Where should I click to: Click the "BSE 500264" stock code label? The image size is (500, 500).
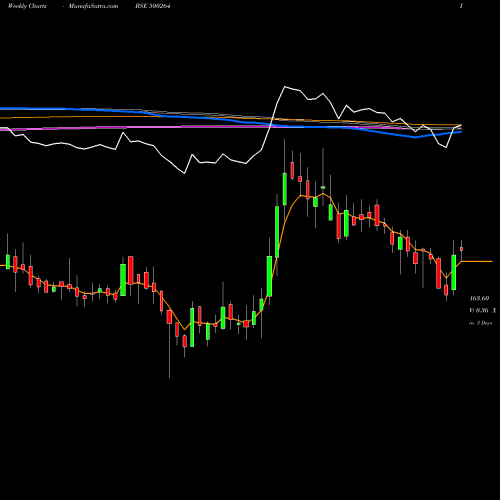click(153, 6)
